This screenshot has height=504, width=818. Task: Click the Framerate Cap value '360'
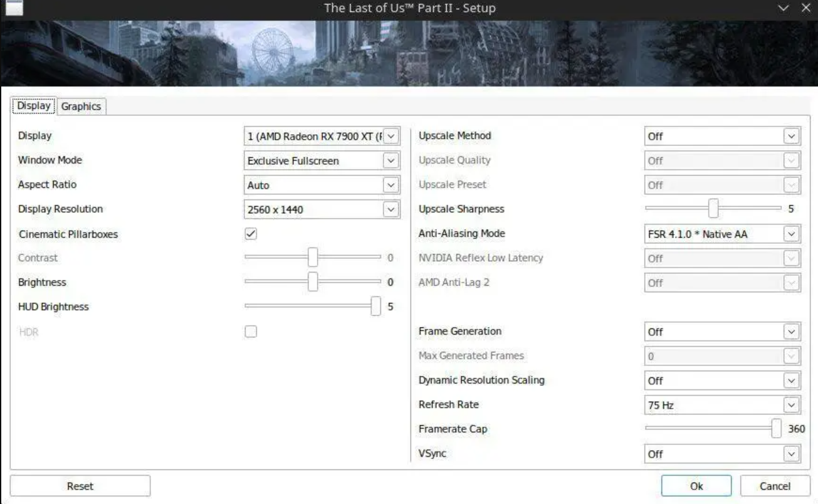[796, 429]
